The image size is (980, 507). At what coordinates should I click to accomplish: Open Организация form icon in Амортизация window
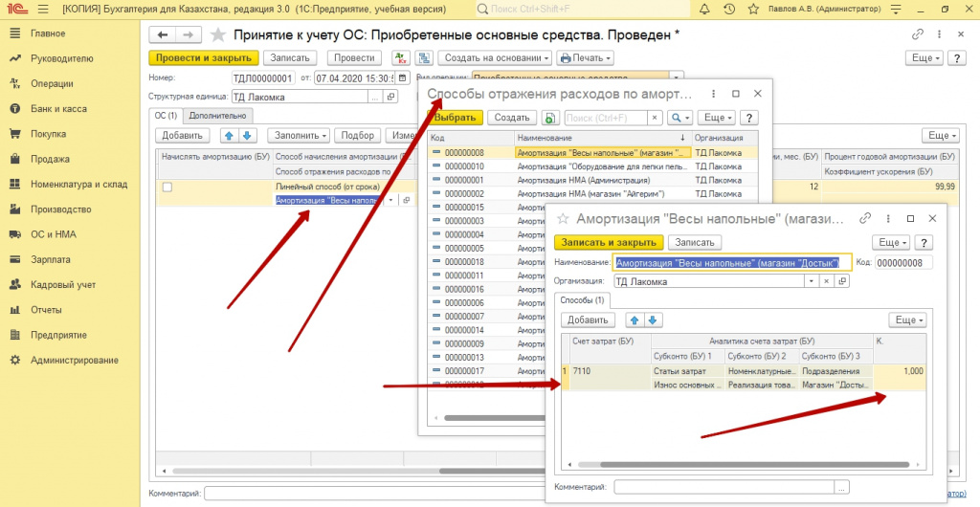pyautogui.click(x=842, y=281)
